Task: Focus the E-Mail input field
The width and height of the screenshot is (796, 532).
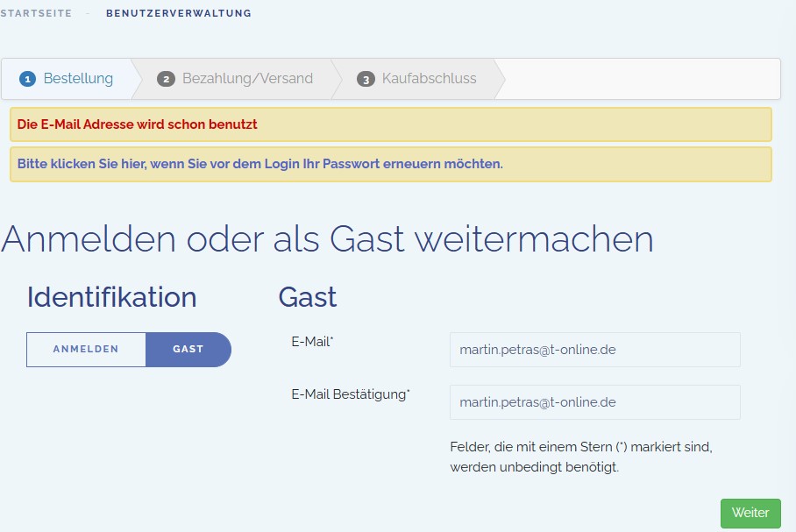Action: 595,350
